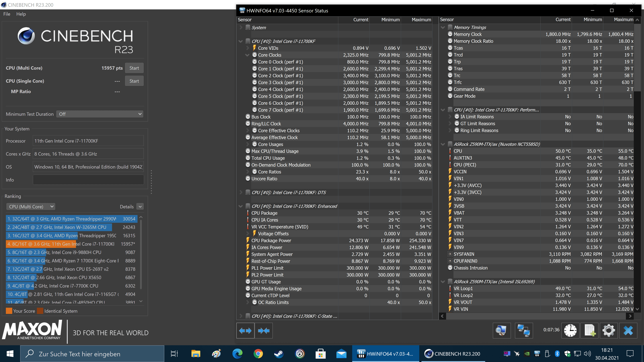Expand the CPU DTS sensor group
Viewport: 644px width, 362px height.
pyautogui.click(x=241, y=192)
